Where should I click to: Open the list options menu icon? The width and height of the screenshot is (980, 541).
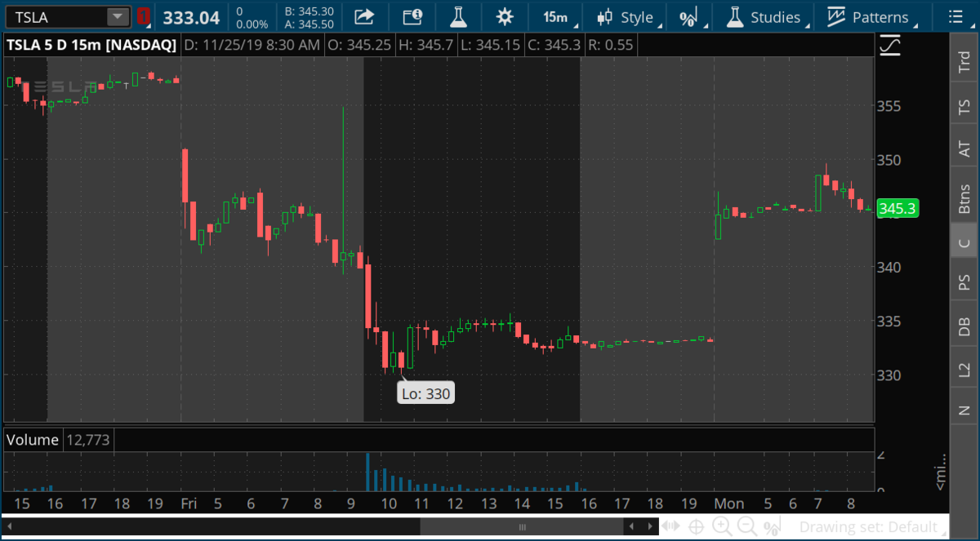[955, 17]
